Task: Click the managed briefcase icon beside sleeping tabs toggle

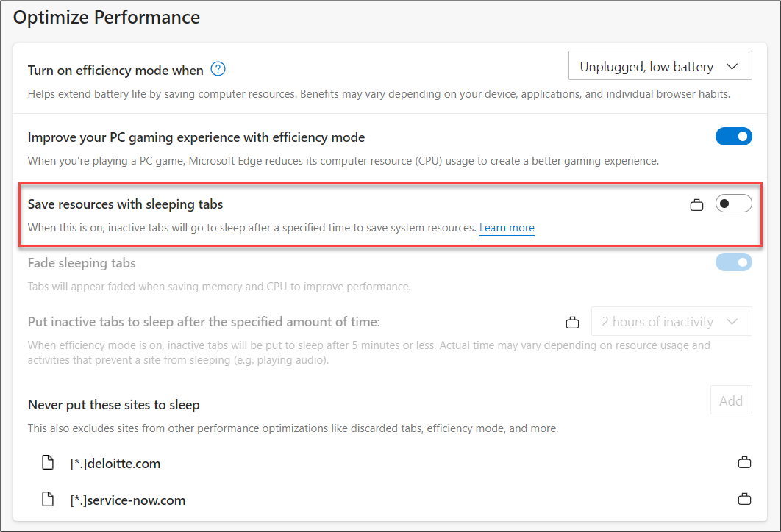Action: click(x=696, y=205)
